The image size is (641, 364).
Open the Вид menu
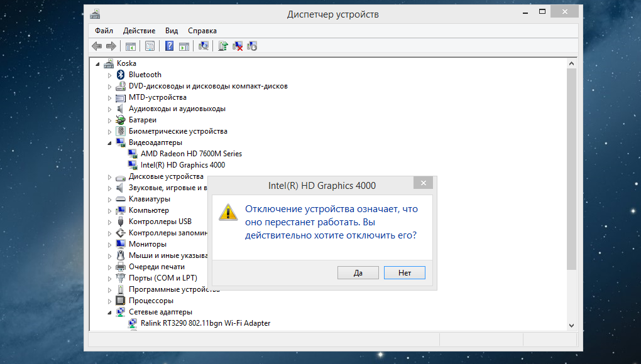pyautogui.click(x=172, y=31)
